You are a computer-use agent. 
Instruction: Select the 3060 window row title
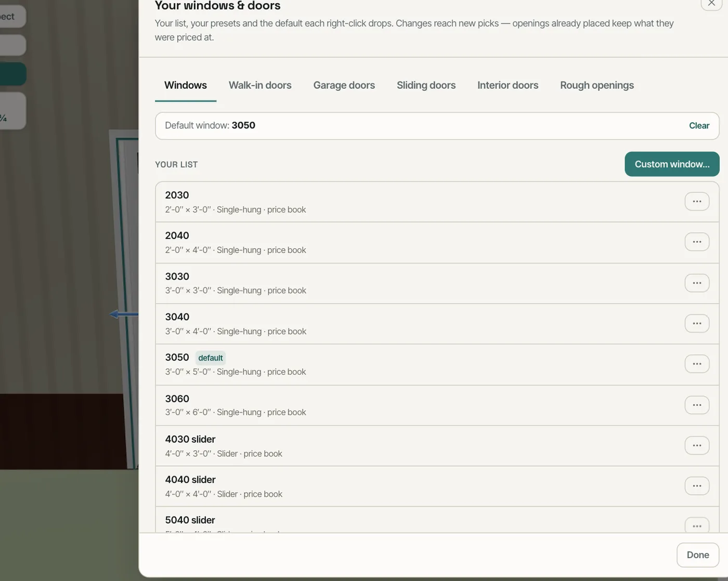[177, 399]
